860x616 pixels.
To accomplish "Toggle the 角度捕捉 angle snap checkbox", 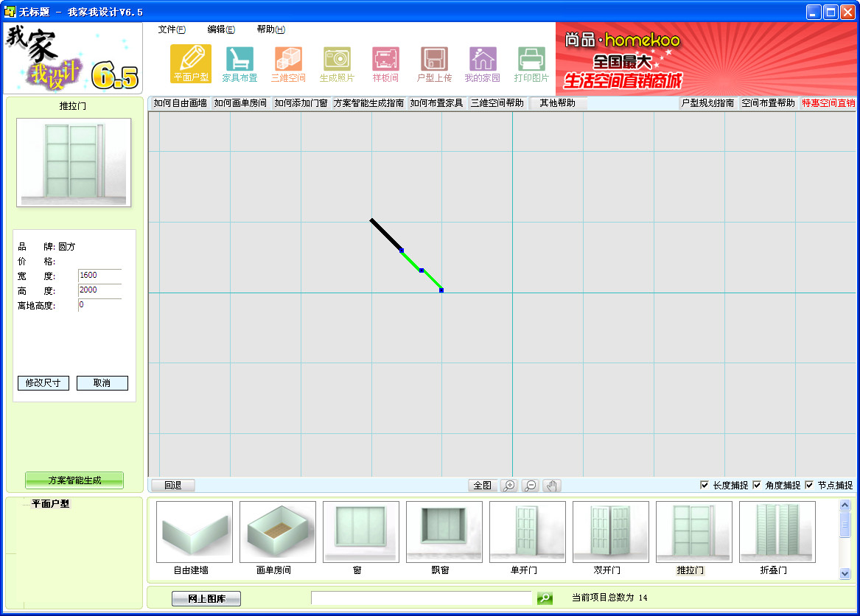I will (x=757, y=485).
